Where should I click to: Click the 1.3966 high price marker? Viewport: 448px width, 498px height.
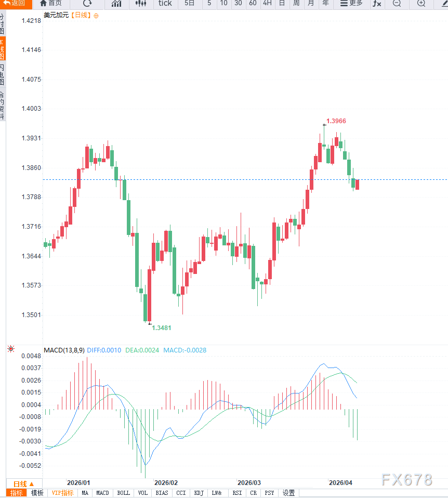[x=336, y=121]
